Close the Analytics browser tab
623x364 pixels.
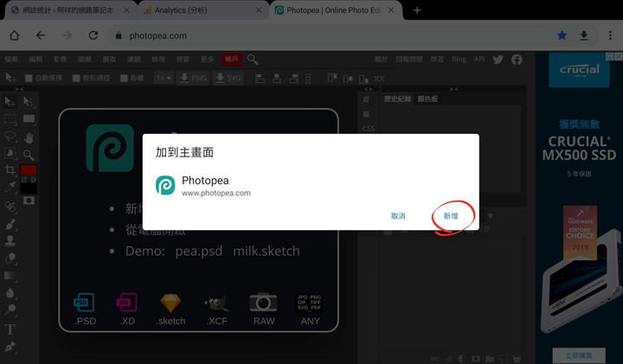(x=259, y=10)
